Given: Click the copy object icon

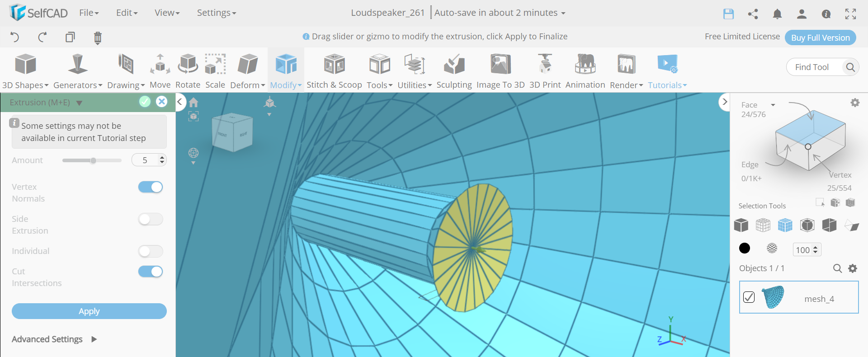Looking at the screenshot, I should pos(70,37).
